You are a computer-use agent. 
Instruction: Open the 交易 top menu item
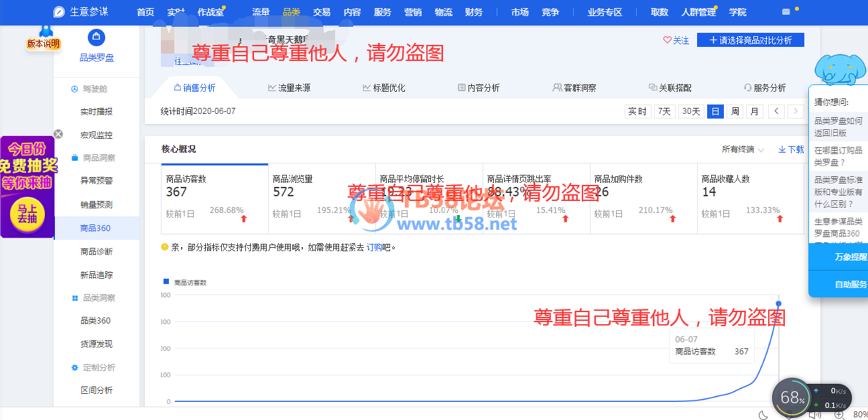pyautogui.click(x=322, y=12)
